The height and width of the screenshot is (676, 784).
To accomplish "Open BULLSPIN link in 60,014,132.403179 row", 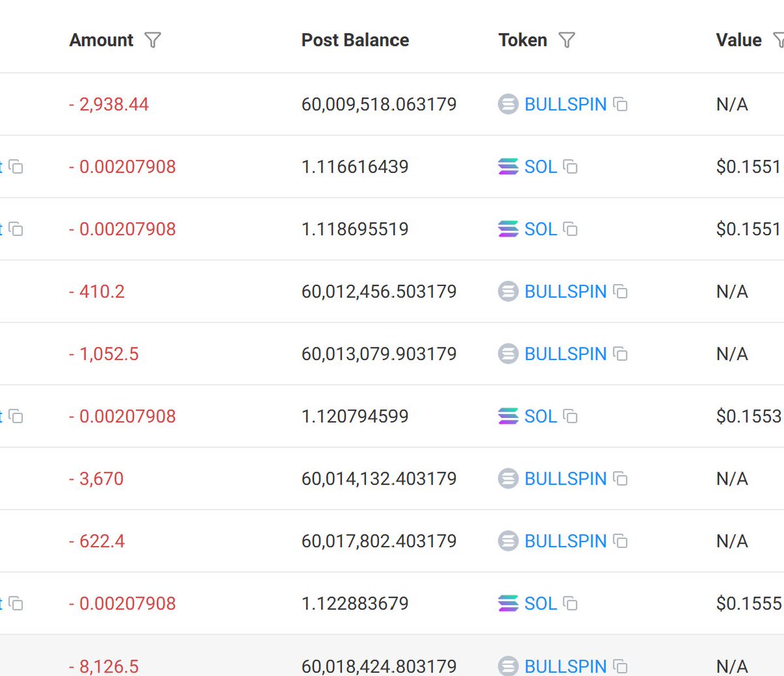I will 566,479.
